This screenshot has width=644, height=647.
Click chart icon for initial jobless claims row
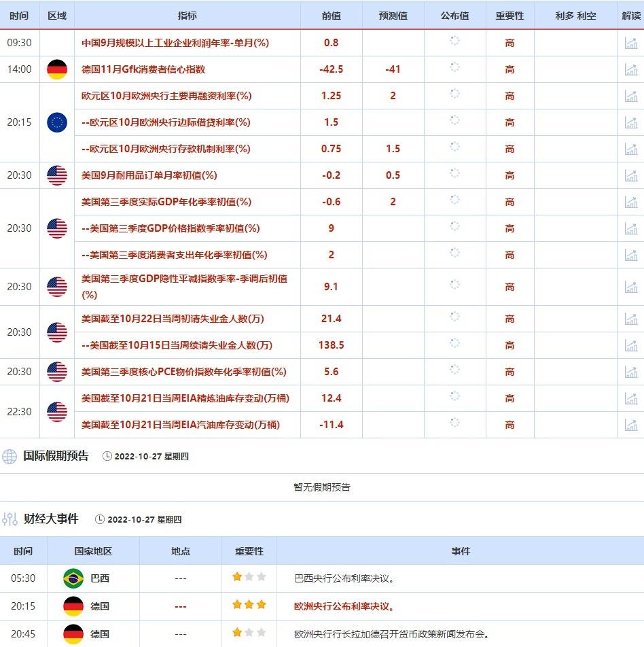(630, 319)
